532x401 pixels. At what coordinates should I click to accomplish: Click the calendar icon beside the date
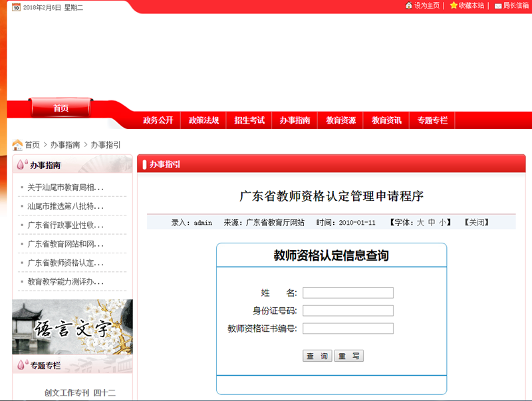[x=16, y=7]
